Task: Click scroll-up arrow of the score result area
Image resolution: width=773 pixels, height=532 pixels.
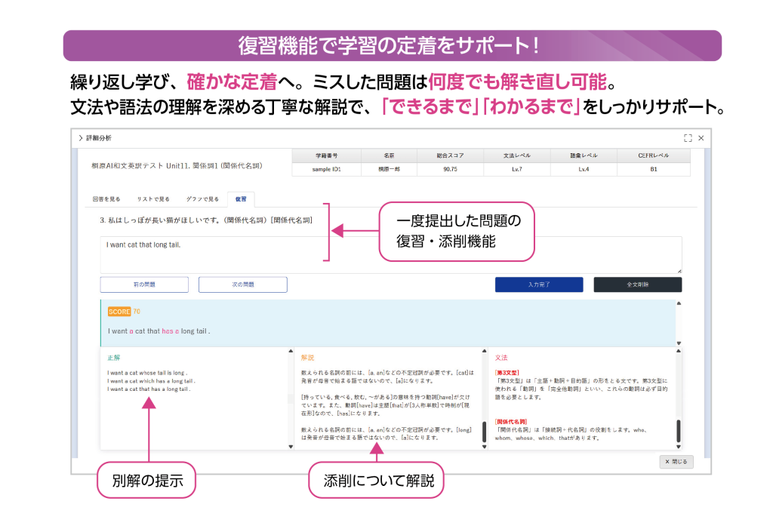Action: coord(678,303)
